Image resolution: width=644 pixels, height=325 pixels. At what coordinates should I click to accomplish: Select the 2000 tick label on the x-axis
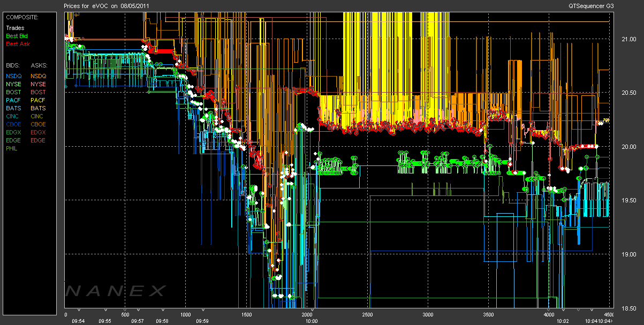point(307,314)
